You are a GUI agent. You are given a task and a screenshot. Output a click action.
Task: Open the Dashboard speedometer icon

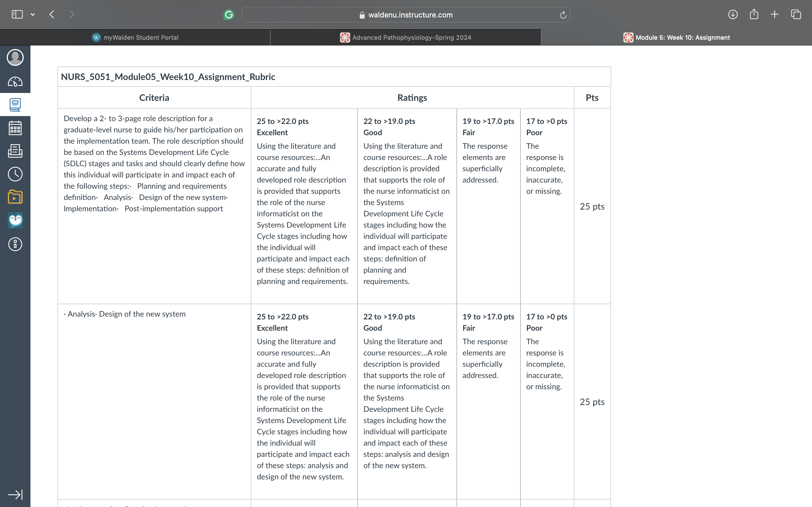coord(15,82)
